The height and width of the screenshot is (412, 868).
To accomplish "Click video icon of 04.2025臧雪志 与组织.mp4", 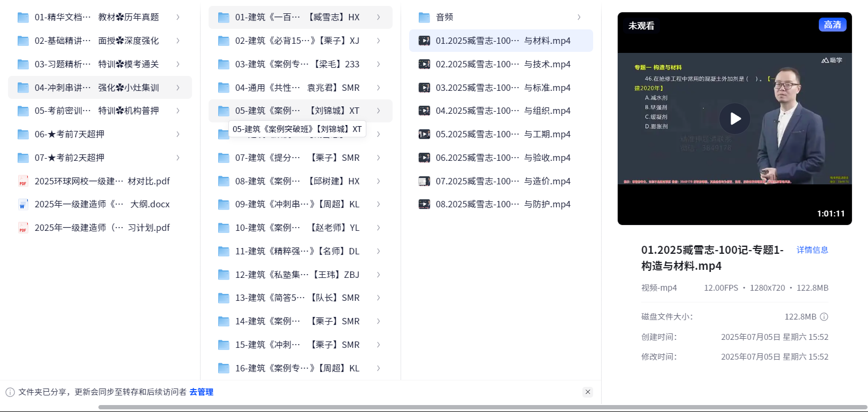I will (424, 111).
